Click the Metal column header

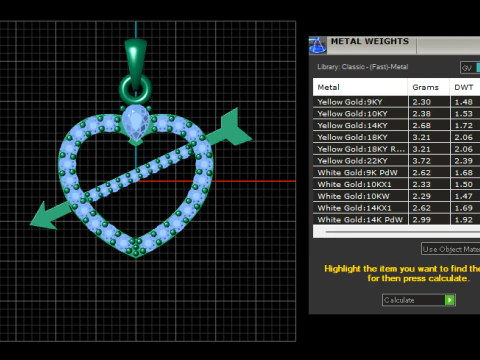pos(360,87)
